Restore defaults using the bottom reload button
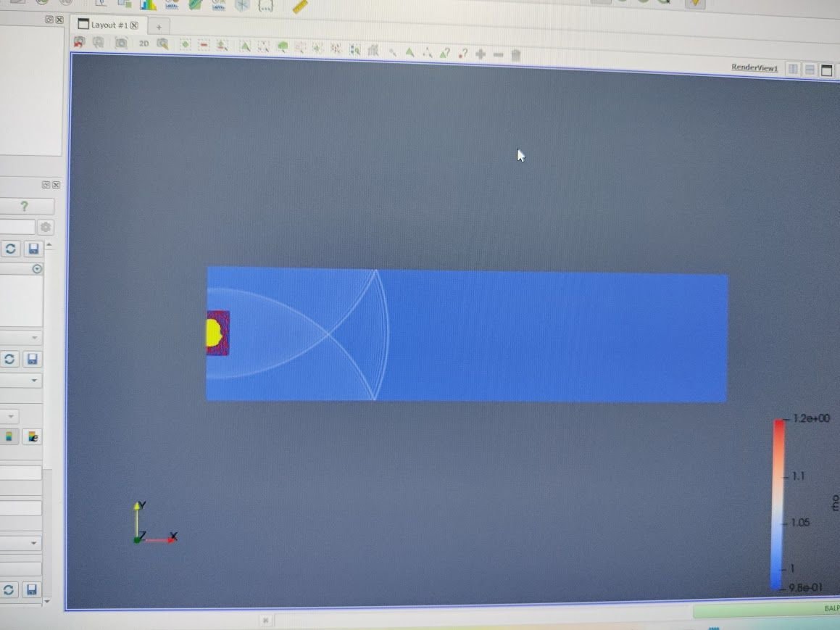Image resolution: width=840 pixels, height=630 pixels. click(9, 590)
